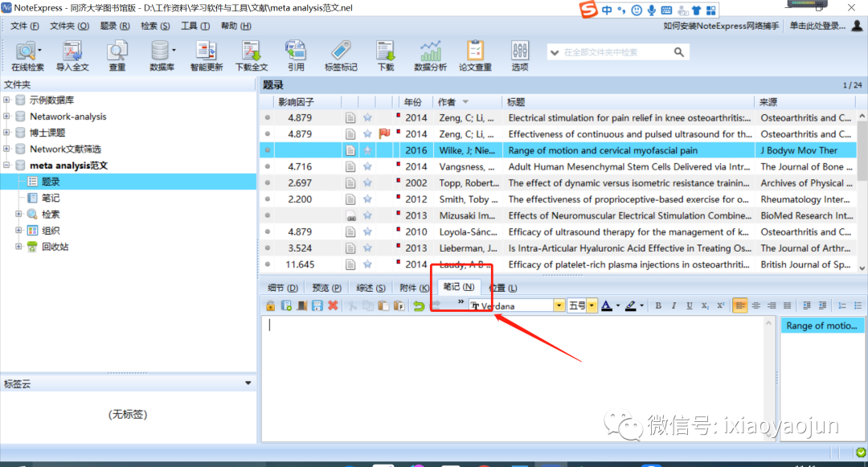Collapse the meta analysis范文 tree node
The height and width of the screenshot is (467, 868).
6,165
